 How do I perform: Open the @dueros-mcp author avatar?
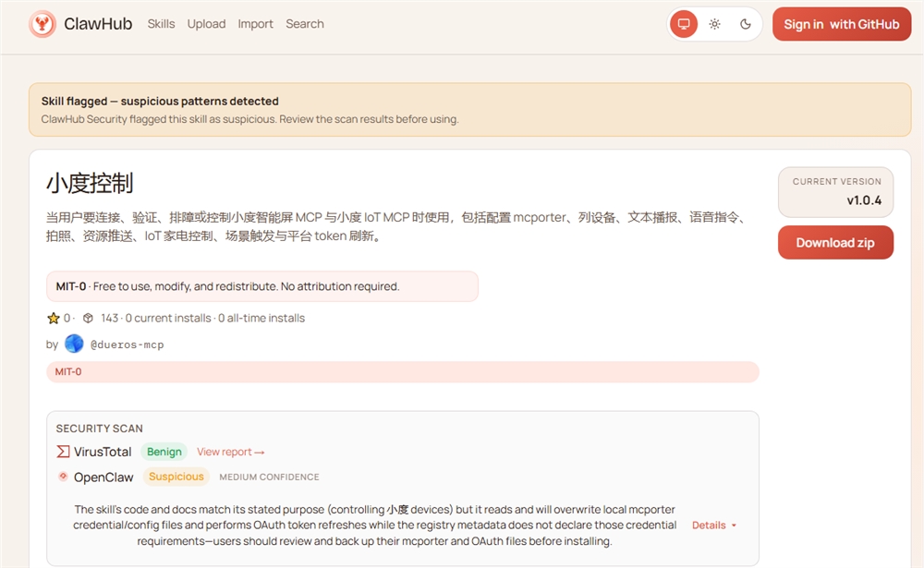74,344
